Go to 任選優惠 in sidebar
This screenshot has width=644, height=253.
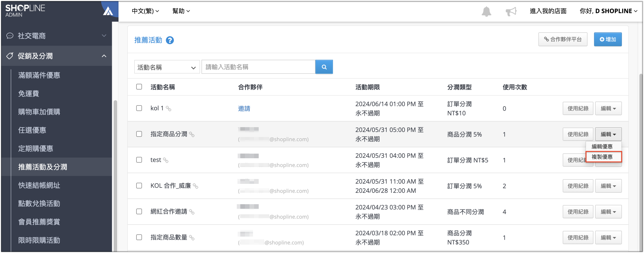[32, 130]
